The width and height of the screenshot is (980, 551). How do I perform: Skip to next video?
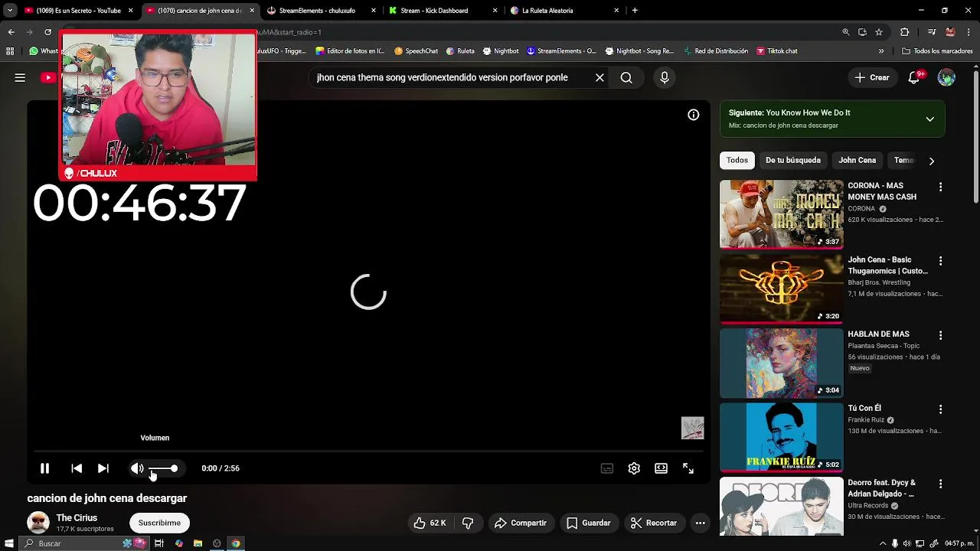coord(103,468)
